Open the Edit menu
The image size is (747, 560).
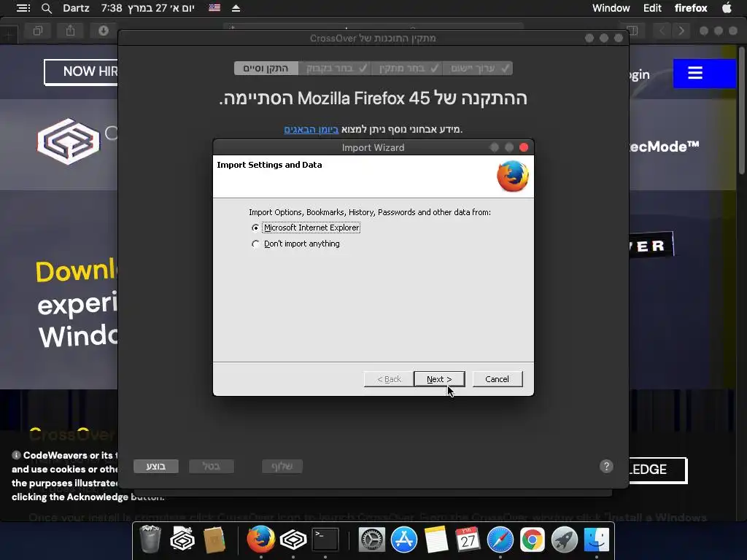(x=652, y=8)
